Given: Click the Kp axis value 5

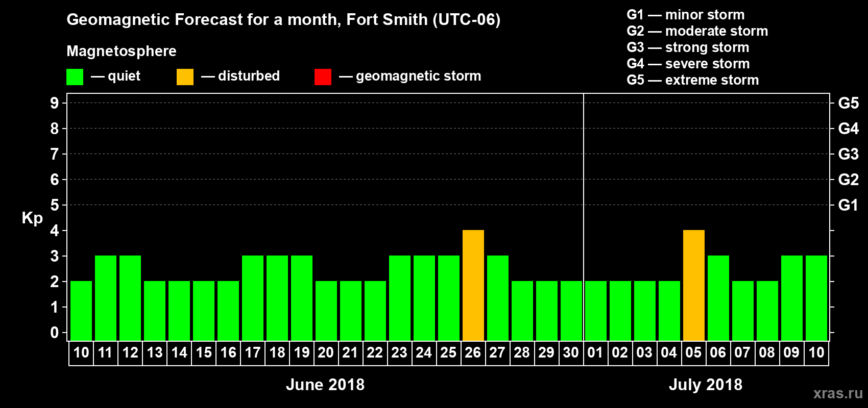Looking at the screenshot, I should click(55, 205).
